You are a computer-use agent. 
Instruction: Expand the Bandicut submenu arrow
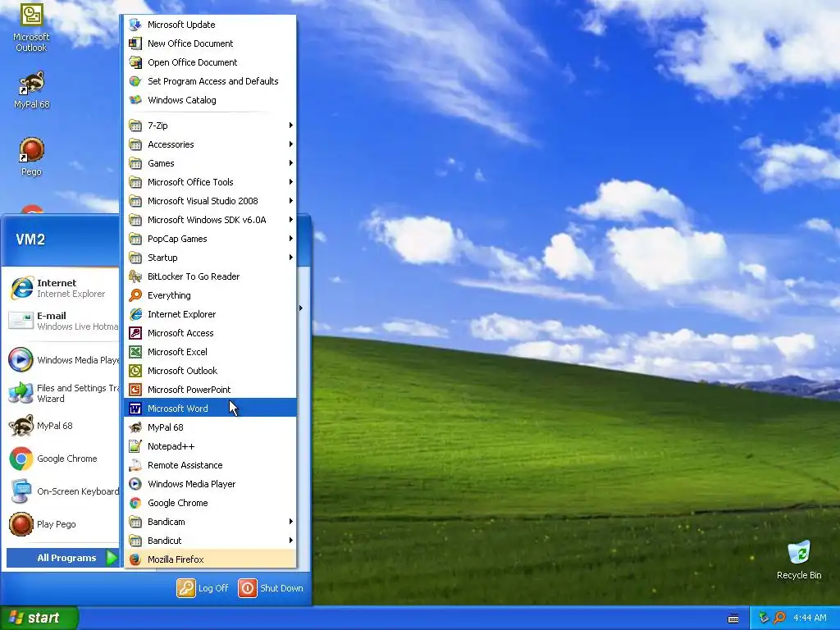291,541
